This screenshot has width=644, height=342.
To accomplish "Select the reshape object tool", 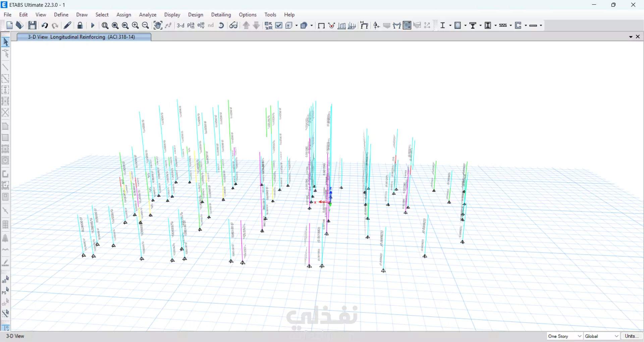I will pos(5,53).
